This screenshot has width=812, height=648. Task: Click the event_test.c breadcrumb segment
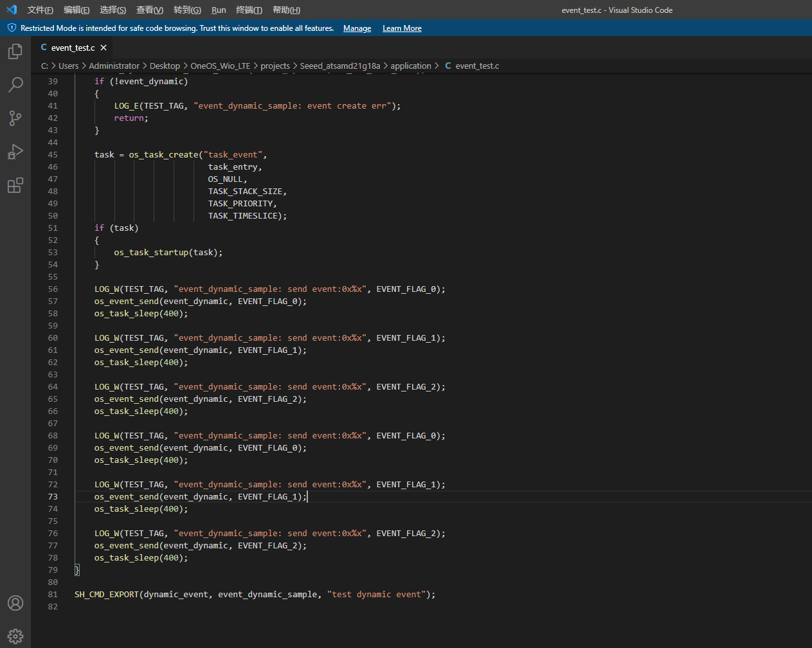coord(477,66)
